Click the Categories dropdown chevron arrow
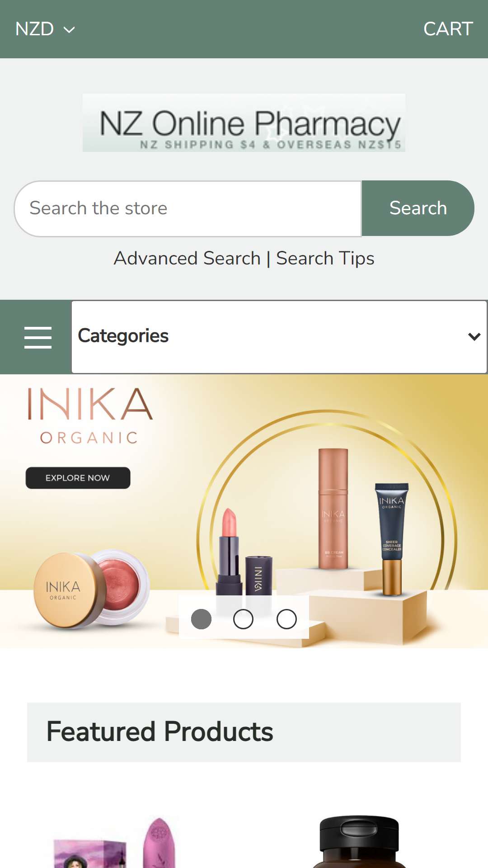Viewport: 488px width, 868px height. point(474,336)
